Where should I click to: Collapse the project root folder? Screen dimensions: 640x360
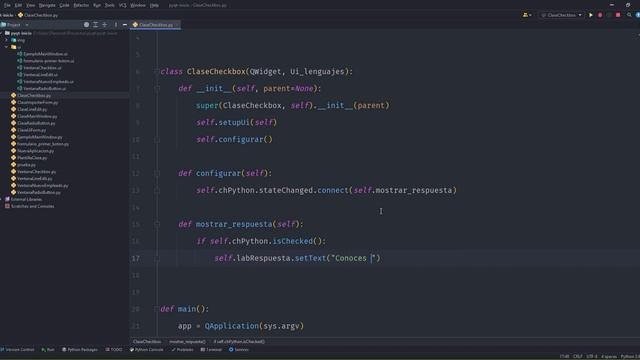click(2, 33)
